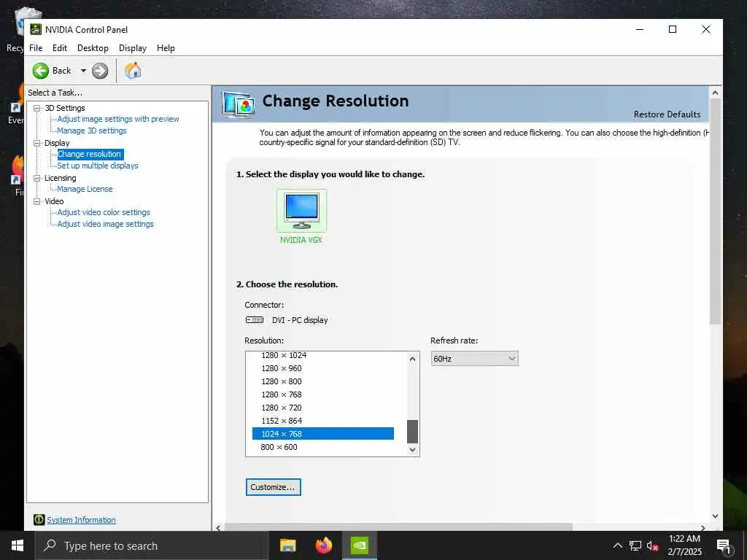Click the horizontal scroll-left arrow
The image size is (747, 560).
218,528
